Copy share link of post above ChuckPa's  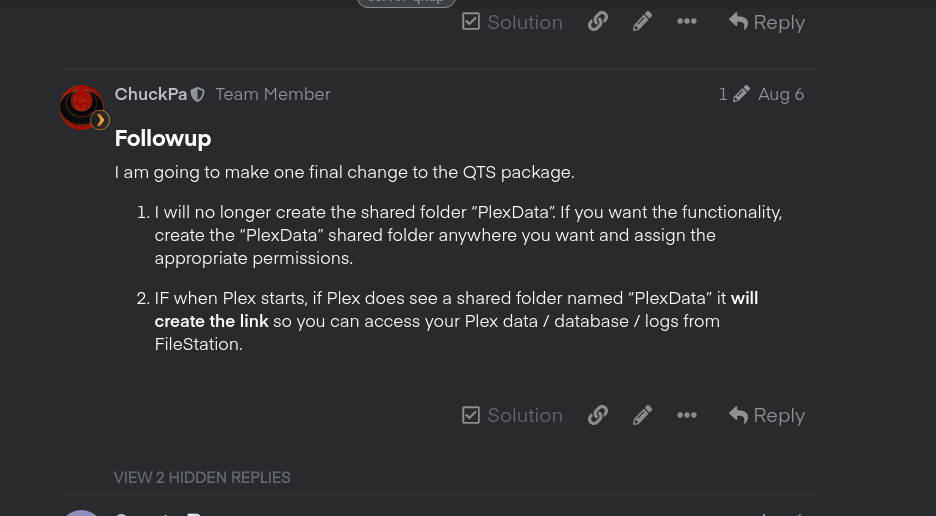(x=598, y=22)
